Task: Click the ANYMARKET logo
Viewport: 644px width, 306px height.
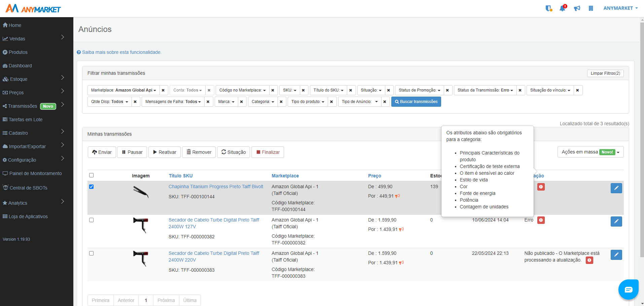Action: 33,8
